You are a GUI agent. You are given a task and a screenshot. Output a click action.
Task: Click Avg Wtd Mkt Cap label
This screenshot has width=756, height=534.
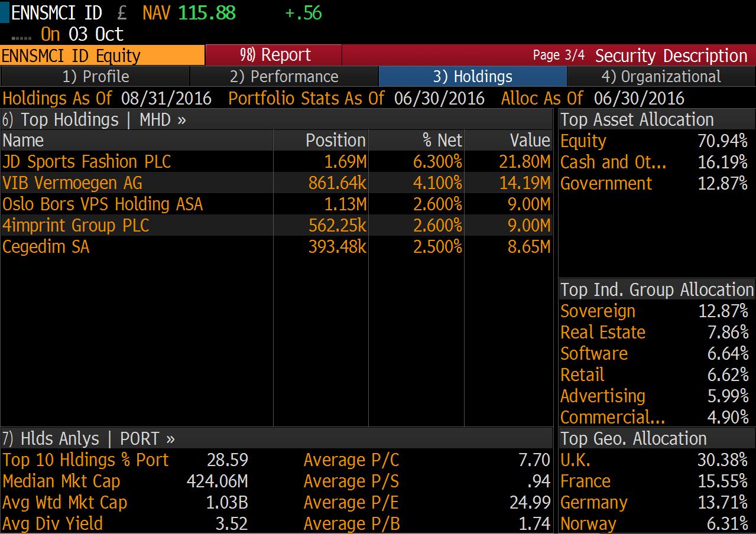(65, 503)
